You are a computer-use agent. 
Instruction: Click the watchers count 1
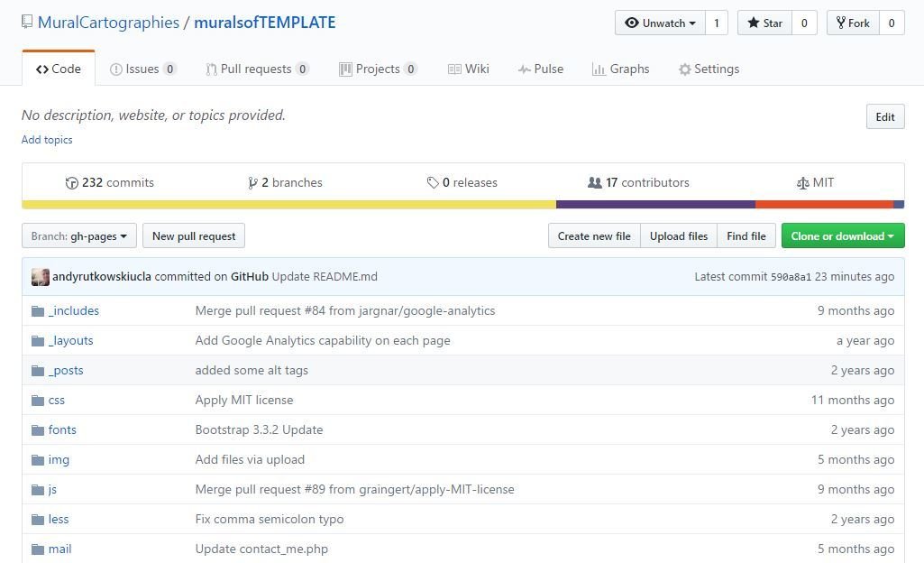click(717, 23)
